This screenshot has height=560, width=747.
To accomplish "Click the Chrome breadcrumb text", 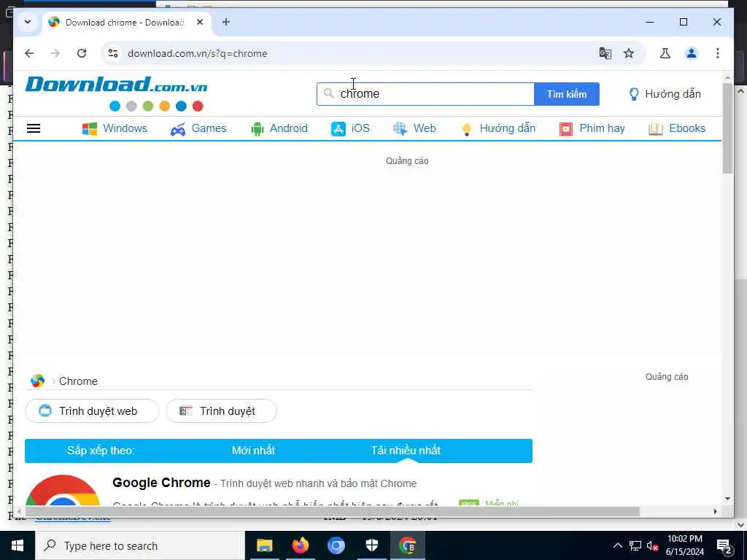I will [x=78, y=381].
